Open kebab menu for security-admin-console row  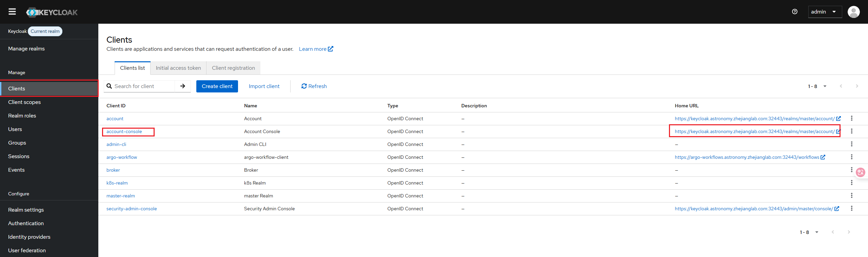(x=851, y=209)
